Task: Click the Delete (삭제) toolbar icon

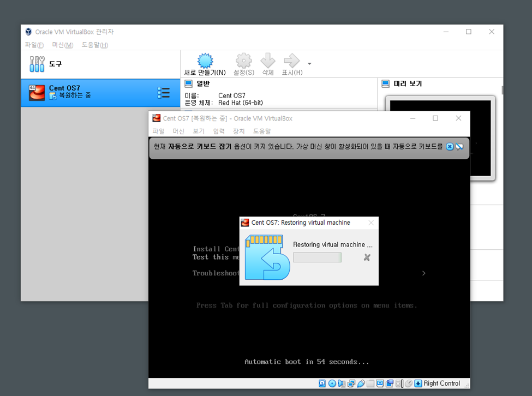Action: click(268, 61)
